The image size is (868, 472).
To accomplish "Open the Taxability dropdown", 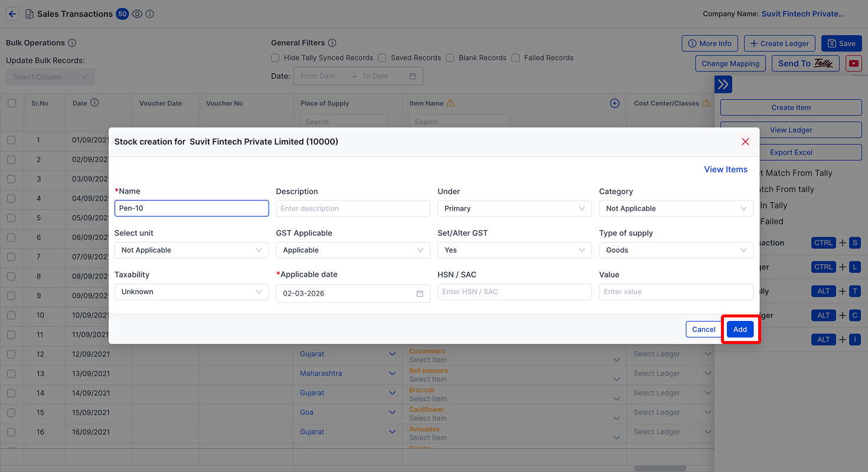I will click(191, 291).
